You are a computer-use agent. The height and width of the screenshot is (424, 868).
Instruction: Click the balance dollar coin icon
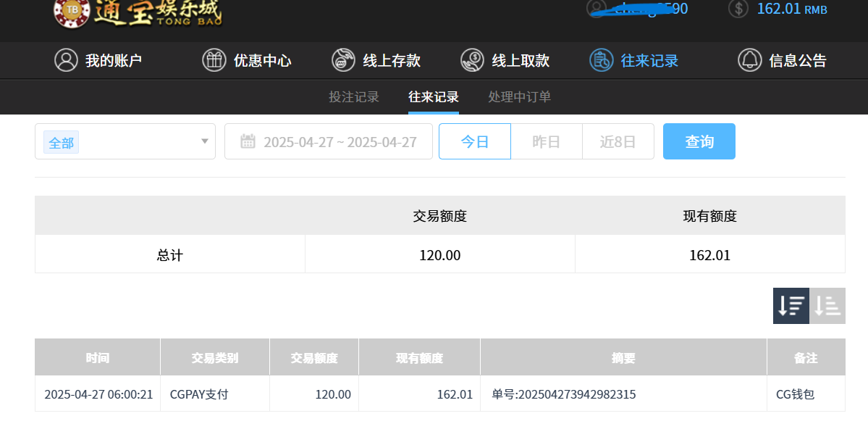tap(738, 9)
